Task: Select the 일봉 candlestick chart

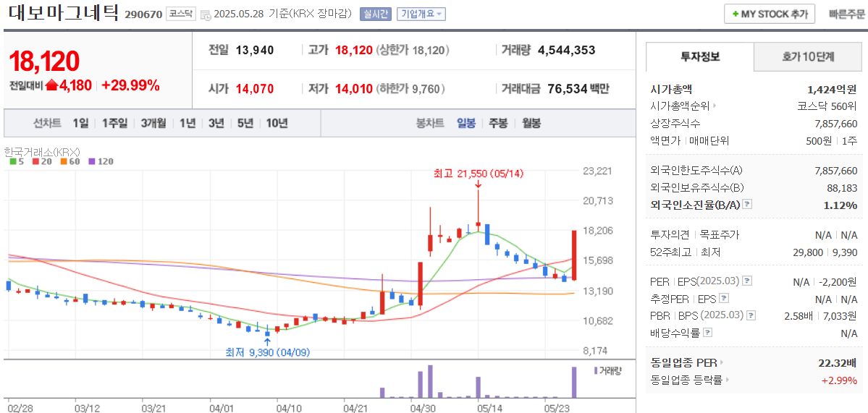Action: click(466, 123)
